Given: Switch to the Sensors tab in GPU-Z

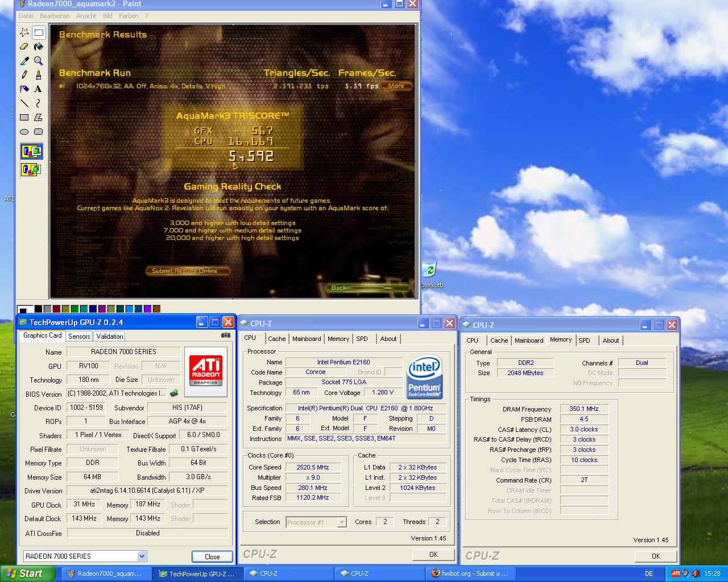Looking at the screenshot, I should [x=79, y=336].
